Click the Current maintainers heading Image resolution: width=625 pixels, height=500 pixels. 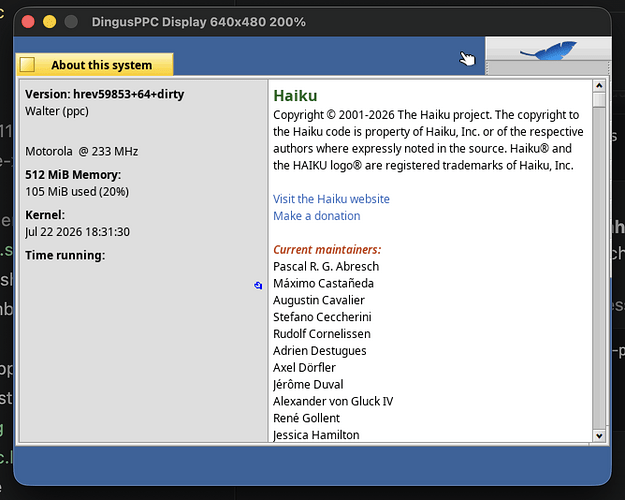pos(327,250)
